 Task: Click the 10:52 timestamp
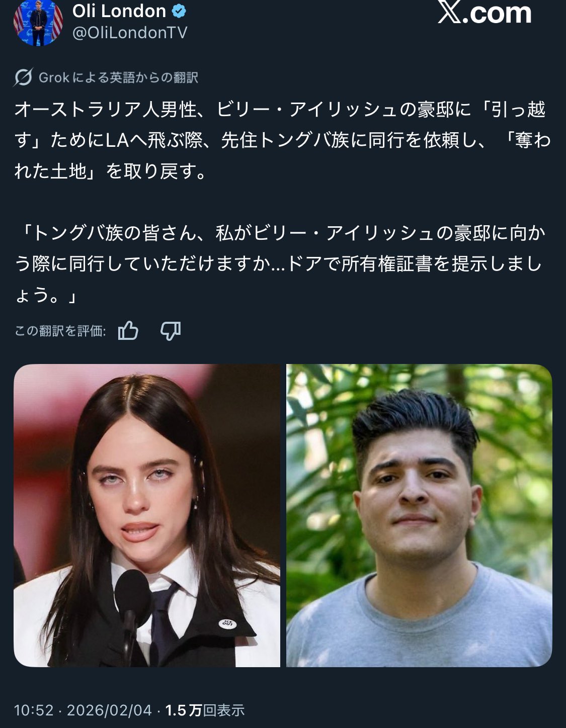[x=34, y=710]
